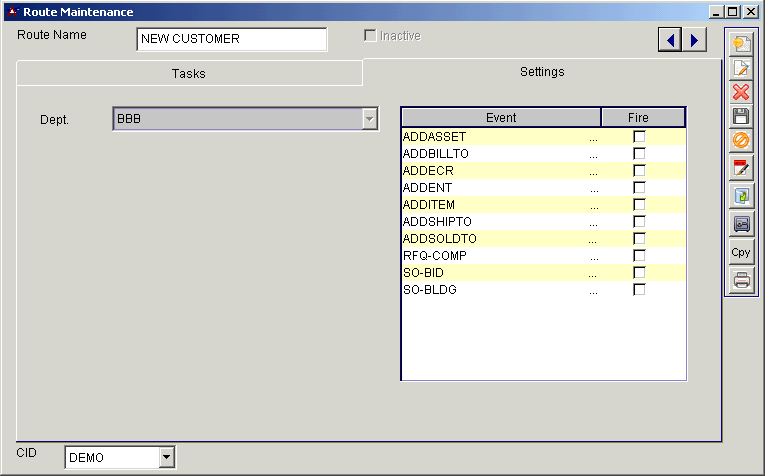
Task: Click the refresh document icon
Action: (x=741, y=196)
